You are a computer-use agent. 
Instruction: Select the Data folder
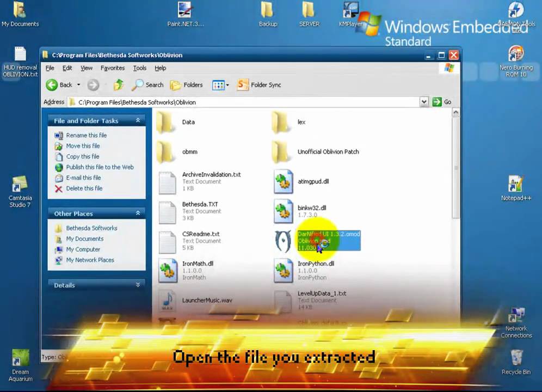(176, 122)
